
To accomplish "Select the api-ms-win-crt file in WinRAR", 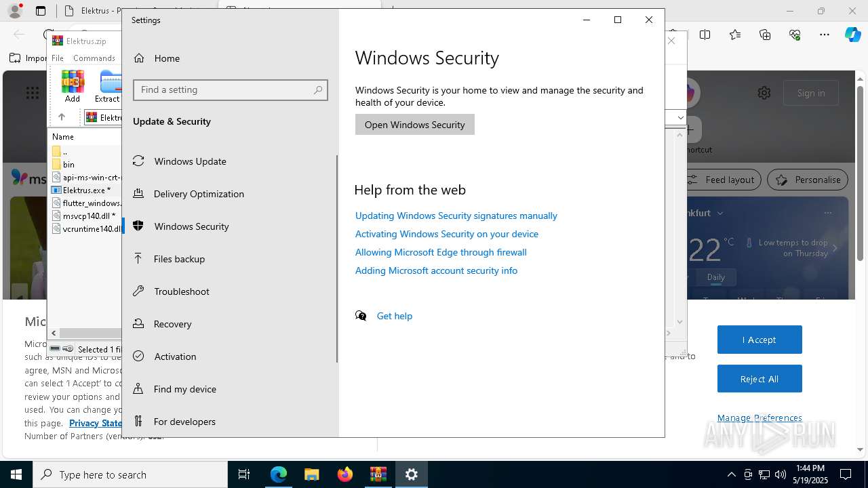I will point(86,178).
